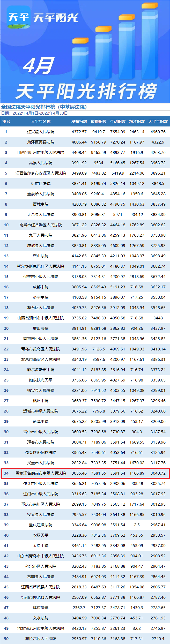Screen dimensions: 170x644
Task: Select the name 江门市中级人民法院
Action: pos(41,494)
